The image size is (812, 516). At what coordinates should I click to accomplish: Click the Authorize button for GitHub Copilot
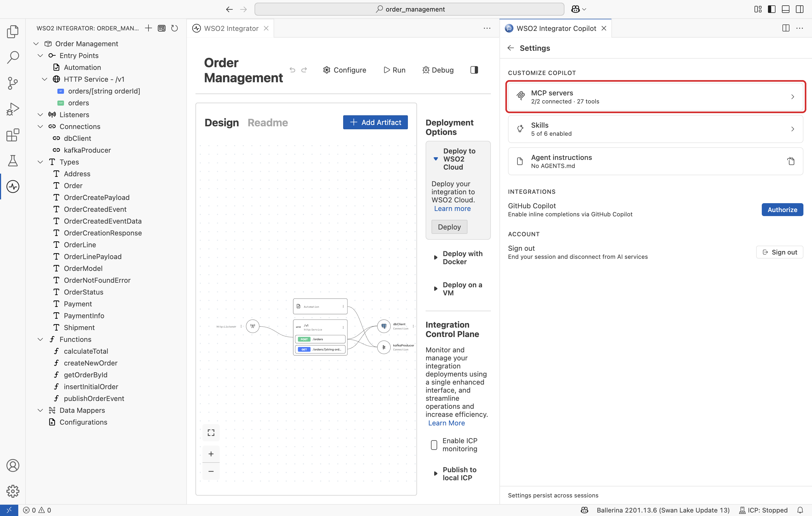(x=782, y=210)
